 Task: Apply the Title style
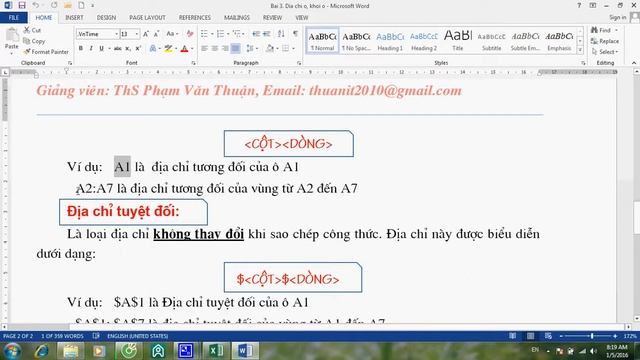point(458,41)
